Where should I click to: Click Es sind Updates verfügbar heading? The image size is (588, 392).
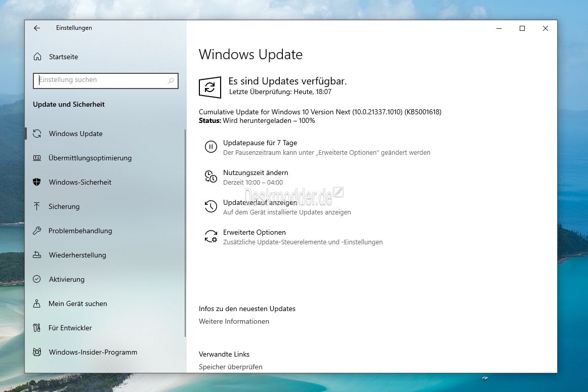pyautogui.click(x=287, y=81)
